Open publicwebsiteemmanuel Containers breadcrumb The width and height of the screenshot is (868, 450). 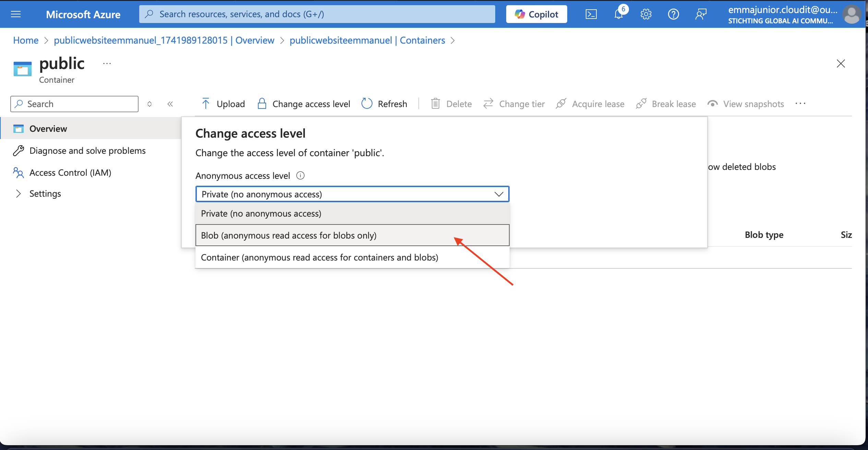coord(367,40)
